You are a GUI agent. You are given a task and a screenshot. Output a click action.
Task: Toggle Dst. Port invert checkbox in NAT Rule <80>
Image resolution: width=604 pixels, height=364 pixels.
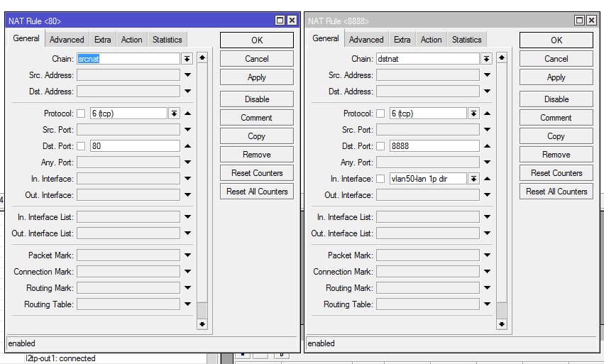(x=81, y=146)
